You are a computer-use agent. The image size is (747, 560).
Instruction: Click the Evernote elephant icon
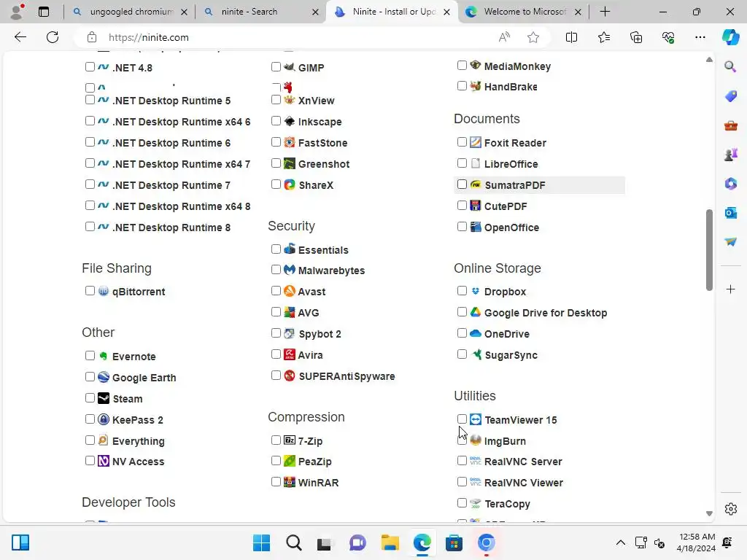[x=104, y=356]
